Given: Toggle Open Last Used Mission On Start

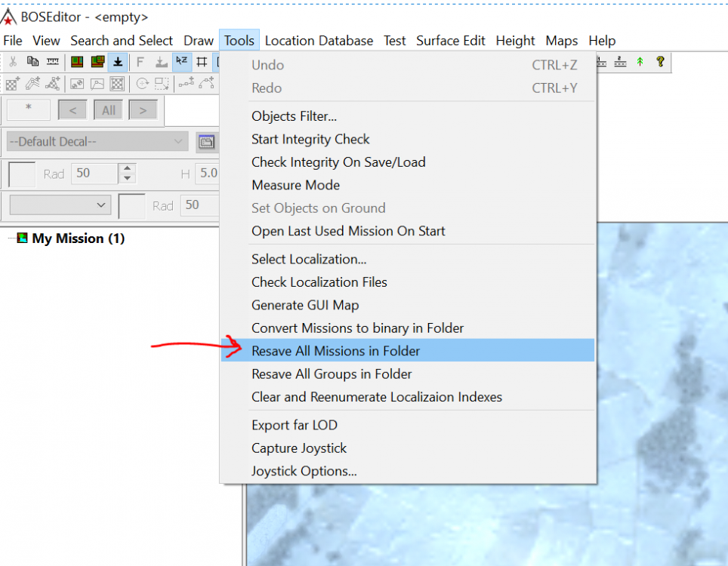Looking at the screenshot, I should 348,231.
